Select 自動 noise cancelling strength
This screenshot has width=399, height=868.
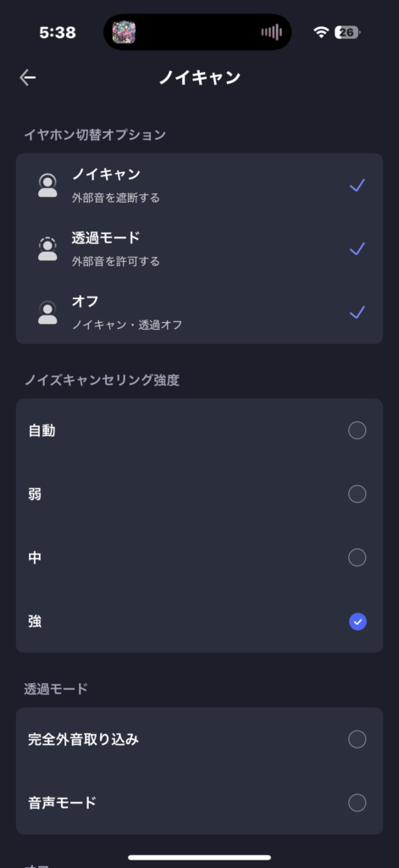199,430
